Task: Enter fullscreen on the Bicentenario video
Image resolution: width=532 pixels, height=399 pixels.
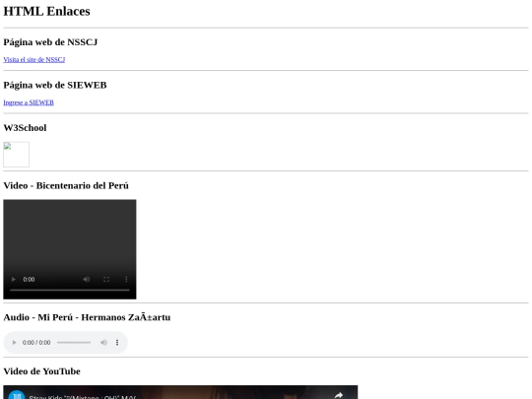Action: tap(106, 279)
